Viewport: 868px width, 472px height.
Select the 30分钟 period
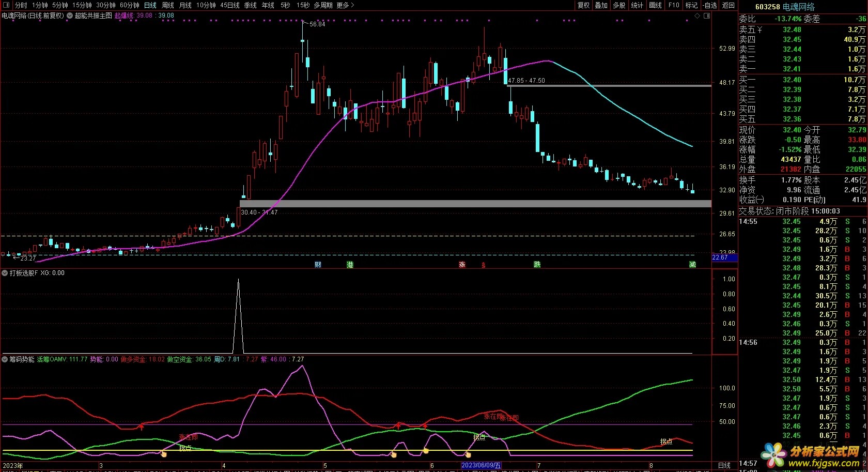106,5
